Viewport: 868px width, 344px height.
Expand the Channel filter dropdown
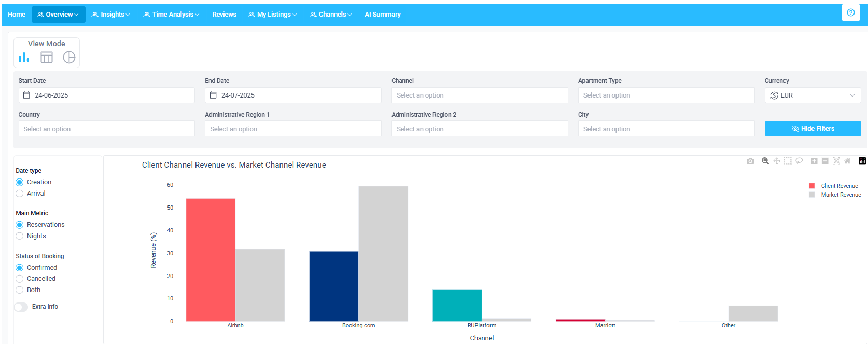pos(479,95)
